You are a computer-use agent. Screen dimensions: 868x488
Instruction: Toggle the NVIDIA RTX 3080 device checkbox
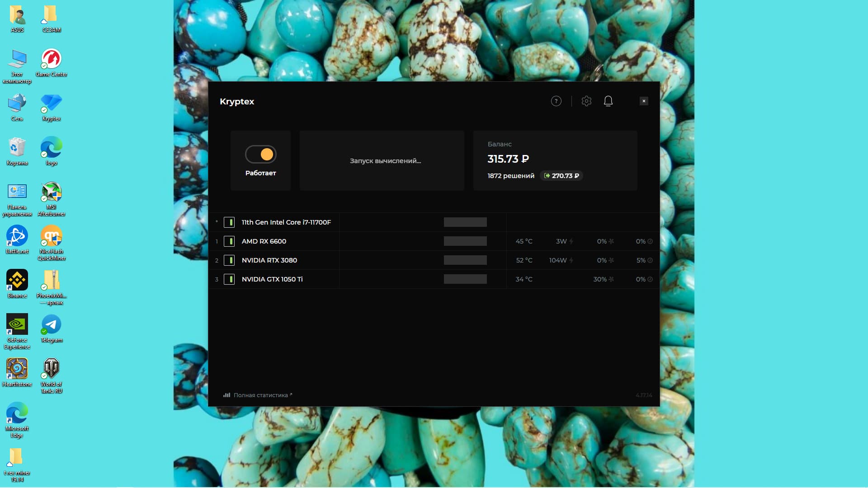(229, 260)
